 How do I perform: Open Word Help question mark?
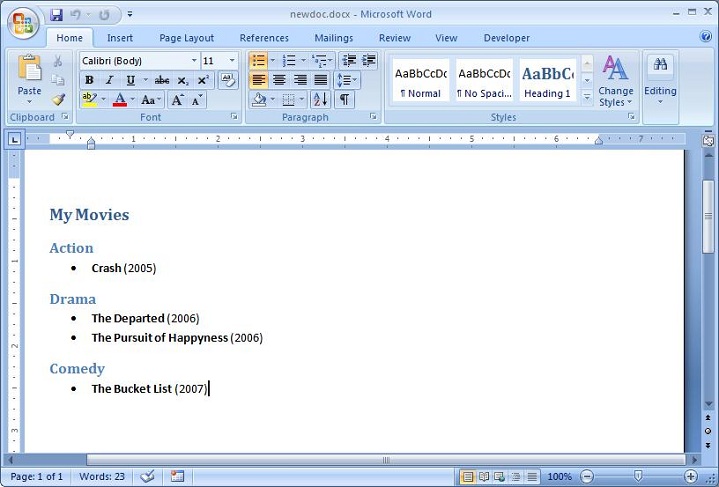[706, 36]
